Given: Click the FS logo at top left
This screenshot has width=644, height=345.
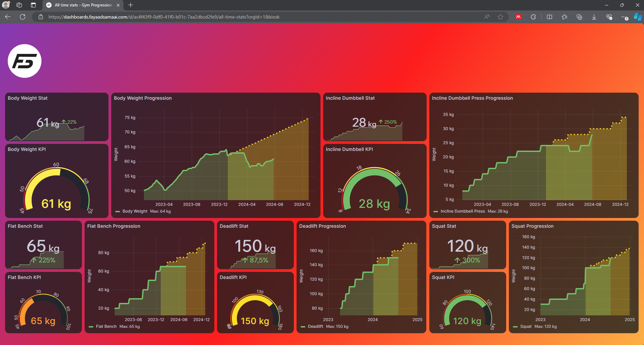Looking at the screenshot, I should (25, 61).
